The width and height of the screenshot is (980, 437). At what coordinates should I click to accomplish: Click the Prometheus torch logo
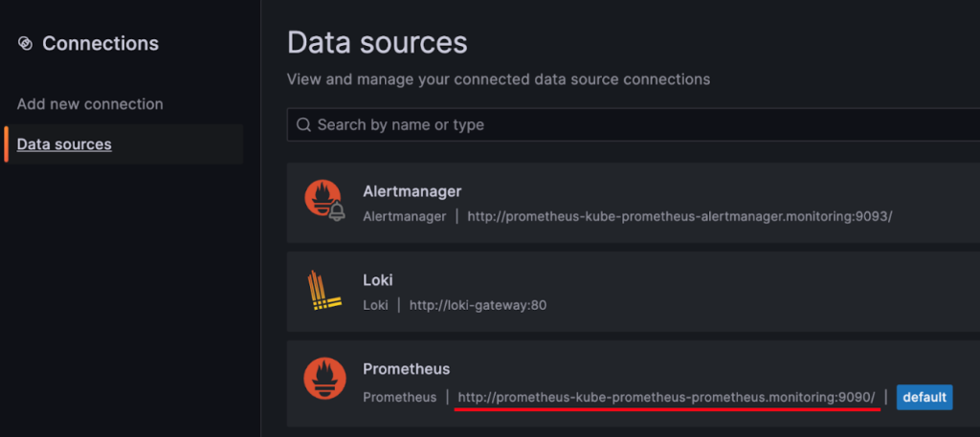coord(323,379)
